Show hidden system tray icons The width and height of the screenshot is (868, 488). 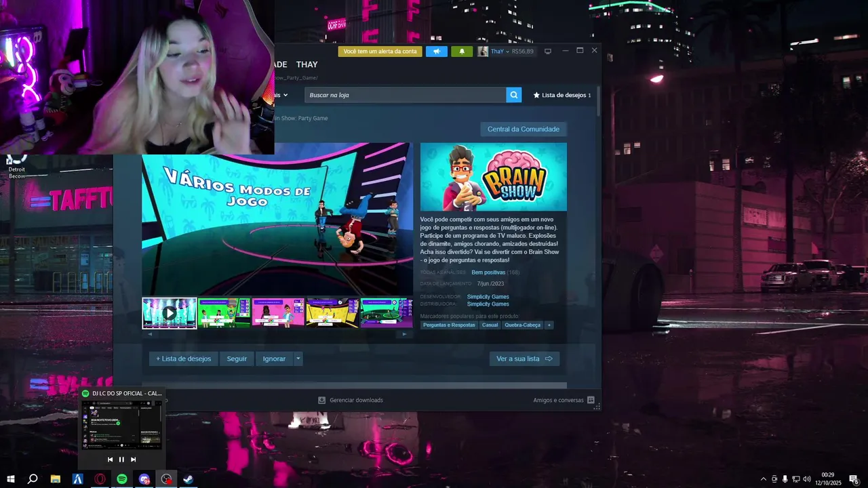(x=764, y=479)
